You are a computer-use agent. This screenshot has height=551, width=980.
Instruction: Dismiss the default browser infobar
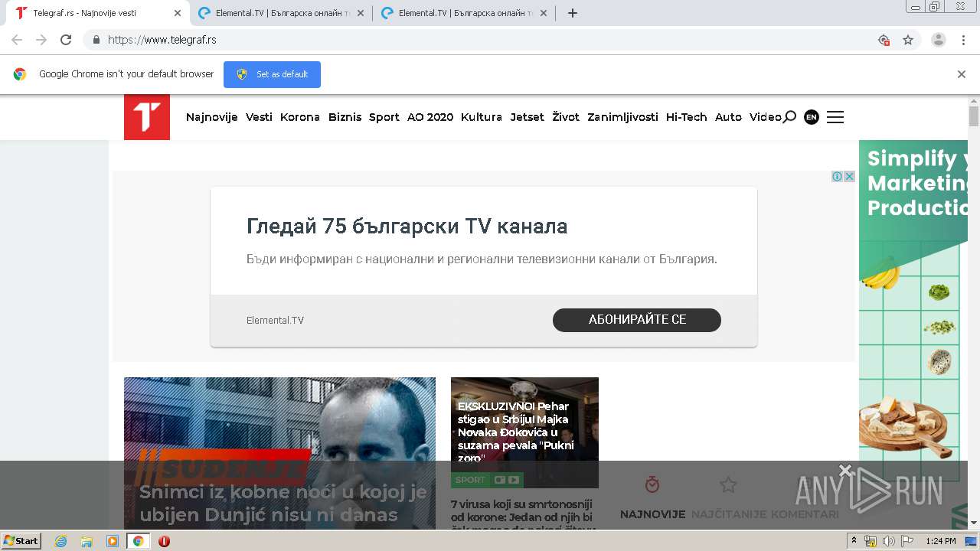962,74
